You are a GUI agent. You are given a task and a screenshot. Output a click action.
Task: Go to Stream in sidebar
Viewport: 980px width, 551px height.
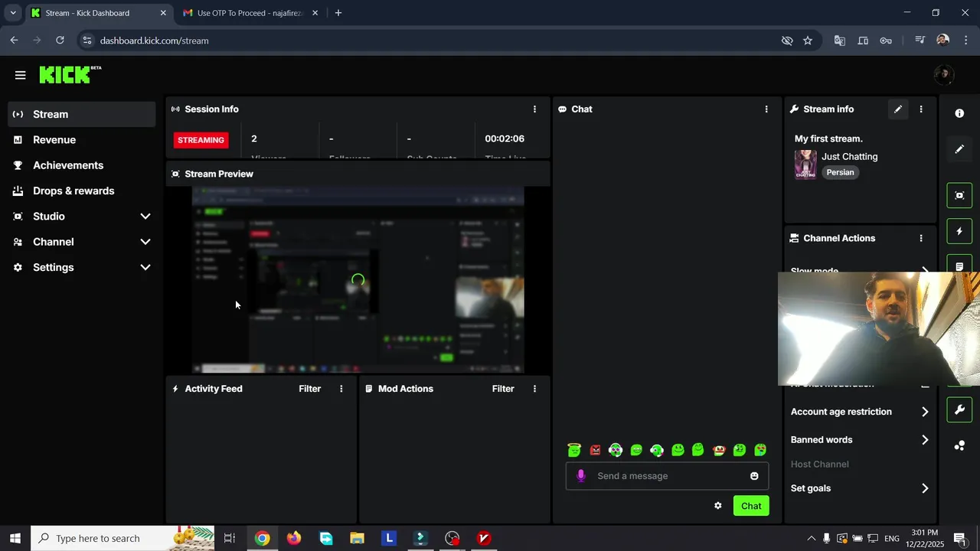81,114
